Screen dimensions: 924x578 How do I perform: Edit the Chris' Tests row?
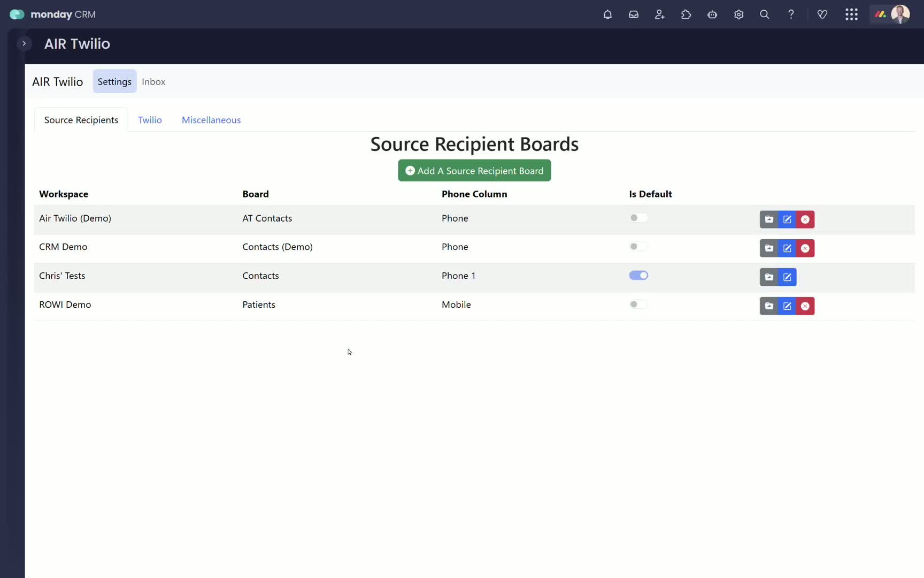787,277
